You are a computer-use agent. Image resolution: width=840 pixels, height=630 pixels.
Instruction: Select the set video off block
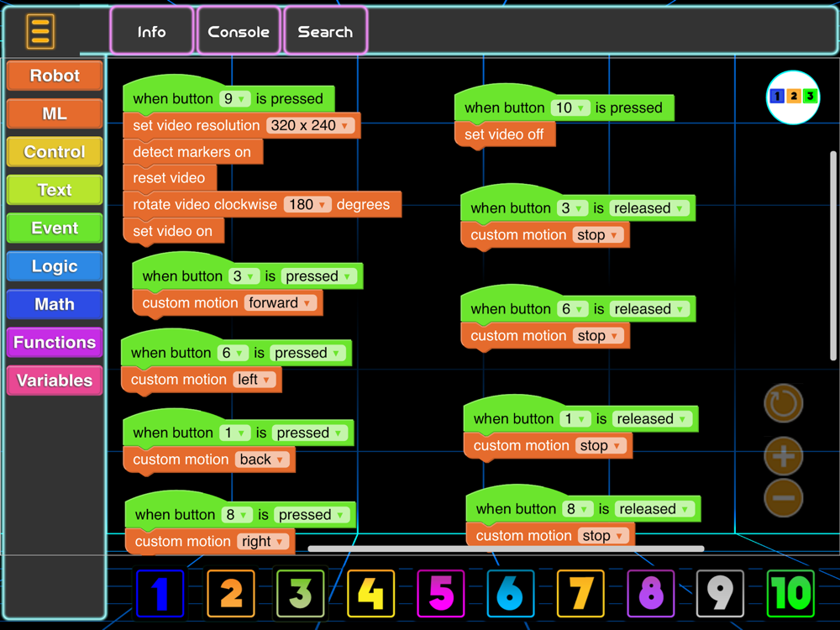point(505,134)
